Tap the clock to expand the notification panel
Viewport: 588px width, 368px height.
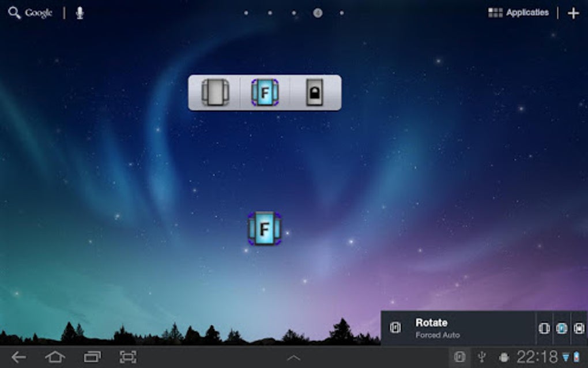pyautogui.click(x=537, y=356)
